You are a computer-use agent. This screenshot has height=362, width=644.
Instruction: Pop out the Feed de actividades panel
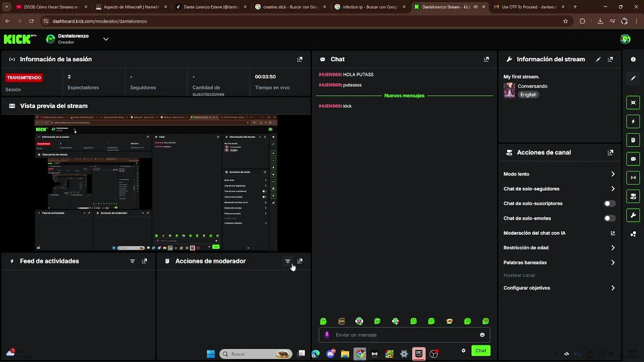coord(144,261)
